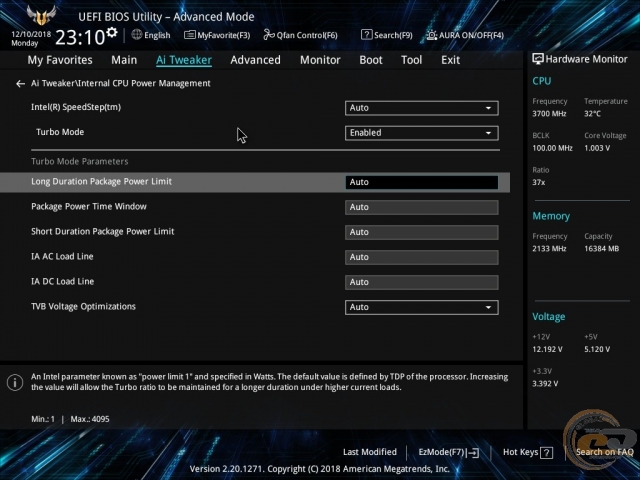This screenshot has width=640, height=480.
Task: Click the Last Modified button
Action: 370,452
